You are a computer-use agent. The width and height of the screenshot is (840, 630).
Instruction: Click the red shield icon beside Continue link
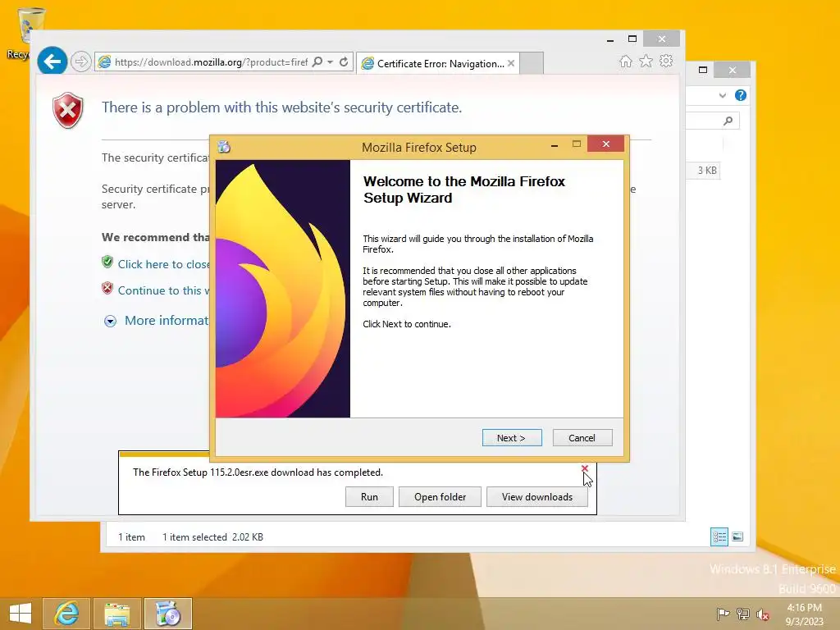107,288
